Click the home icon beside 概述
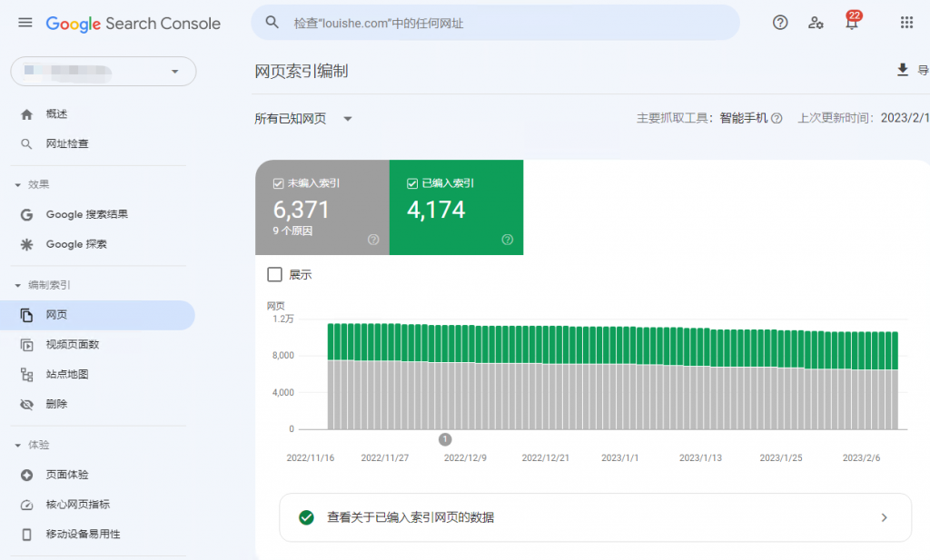This screenshot has width=930, height=560. click(26, 114)
